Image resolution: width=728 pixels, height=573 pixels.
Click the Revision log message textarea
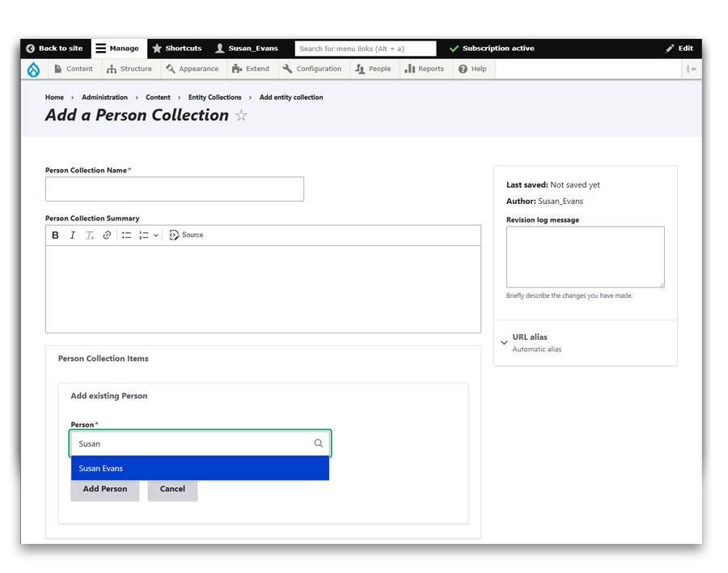point(585,257)
